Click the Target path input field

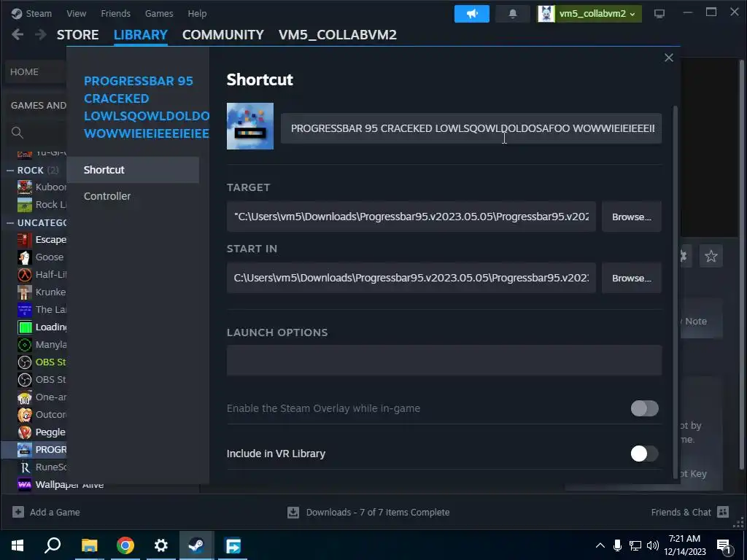[x=411, y=217]
